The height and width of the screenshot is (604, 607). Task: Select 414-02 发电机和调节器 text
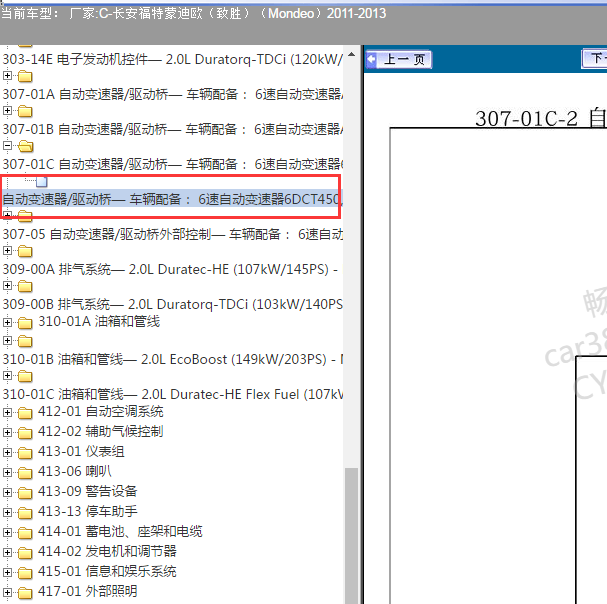(107, 551)
